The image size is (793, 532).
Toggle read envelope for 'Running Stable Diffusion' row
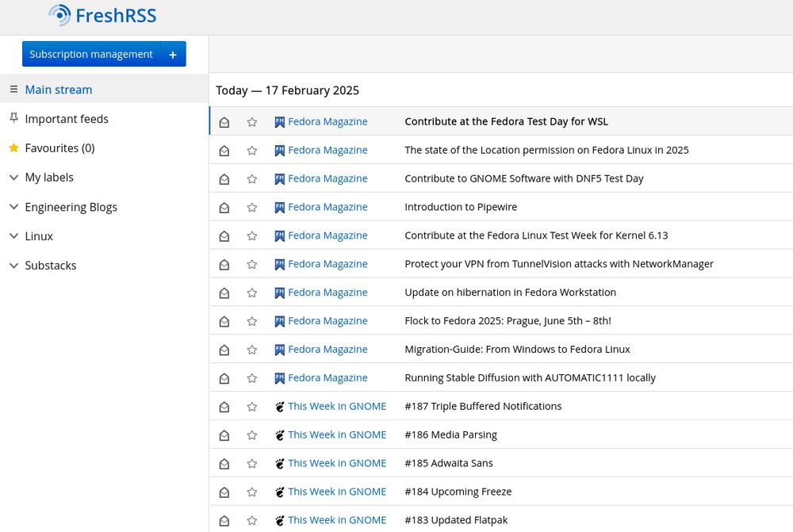tap(224, 378)
